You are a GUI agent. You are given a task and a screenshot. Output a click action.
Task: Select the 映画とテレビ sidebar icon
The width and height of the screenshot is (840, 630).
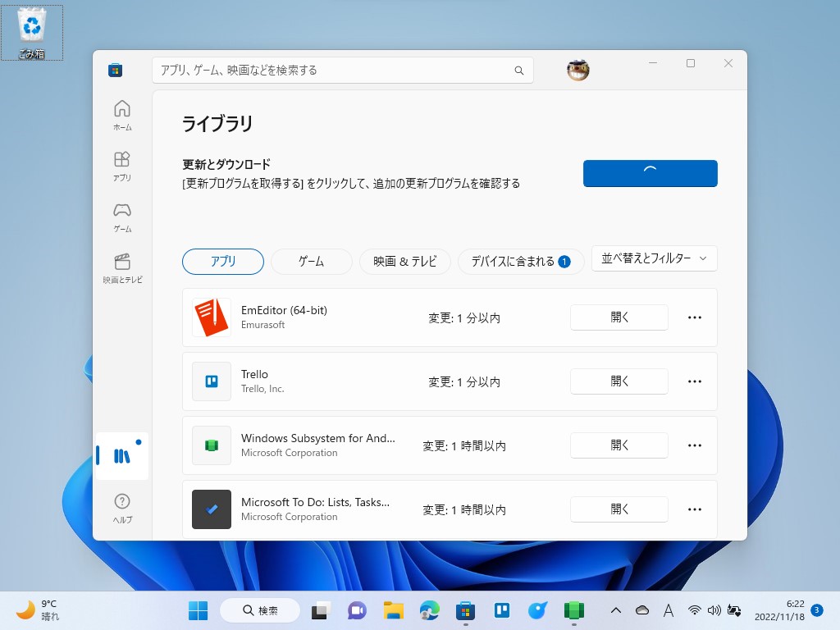tap(121, 267)
